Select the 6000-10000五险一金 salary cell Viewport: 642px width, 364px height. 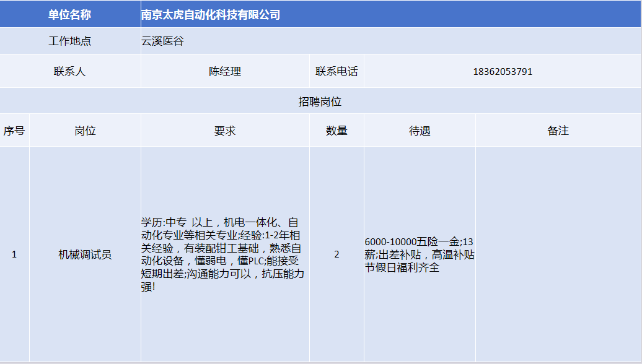click(420, 254)
